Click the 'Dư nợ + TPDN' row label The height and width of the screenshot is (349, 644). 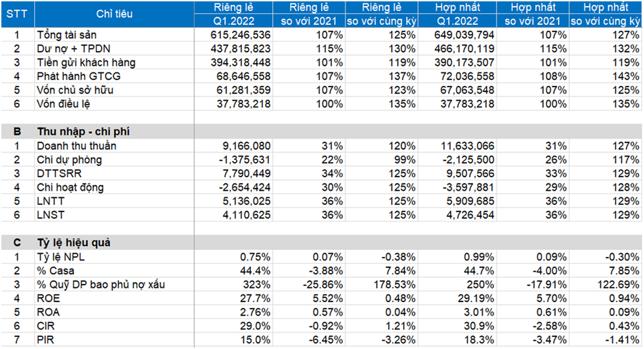point(74,49)
